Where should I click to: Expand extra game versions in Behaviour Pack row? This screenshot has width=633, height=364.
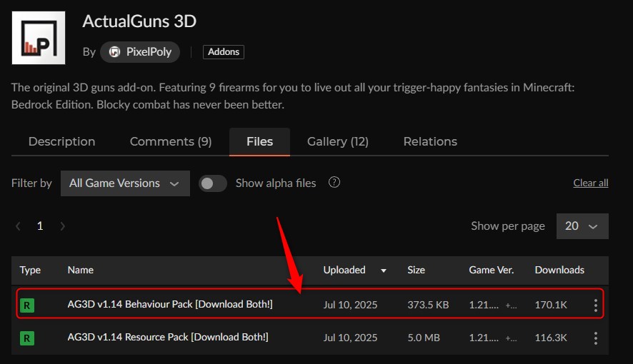511,305
